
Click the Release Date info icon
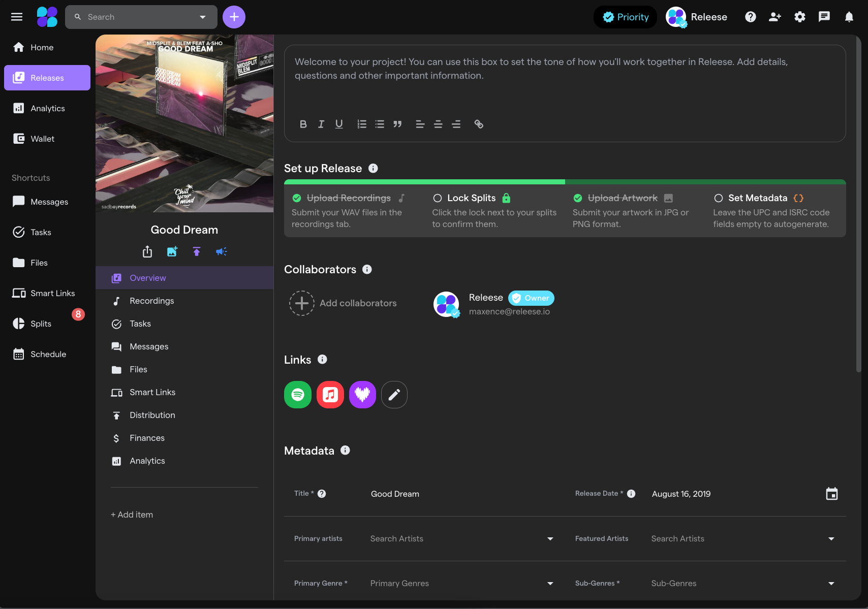tap(631, 494)
